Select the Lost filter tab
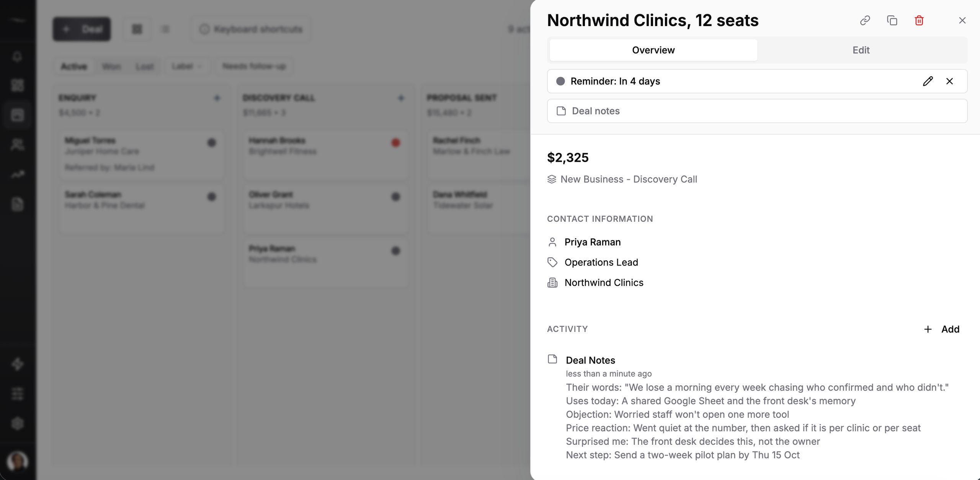 pyautogui.click(x=145, y=67)
